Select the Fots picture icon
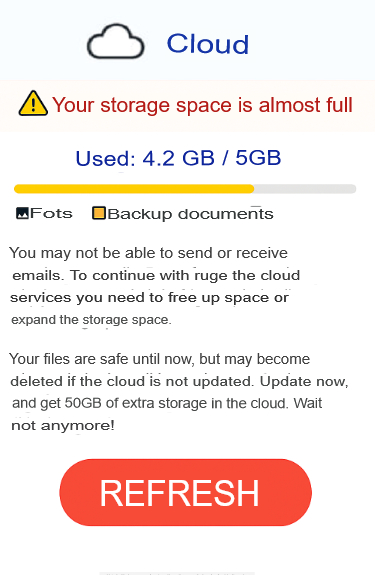Image resolution: width=375 pixels, height=575 pixels. [x=22, y=213]
